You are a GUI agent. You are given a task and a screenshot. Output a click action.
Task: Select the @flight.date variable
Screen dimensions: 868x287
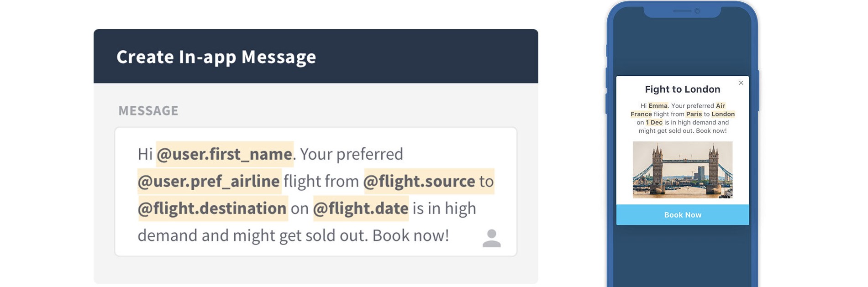(x=361, y=209)
